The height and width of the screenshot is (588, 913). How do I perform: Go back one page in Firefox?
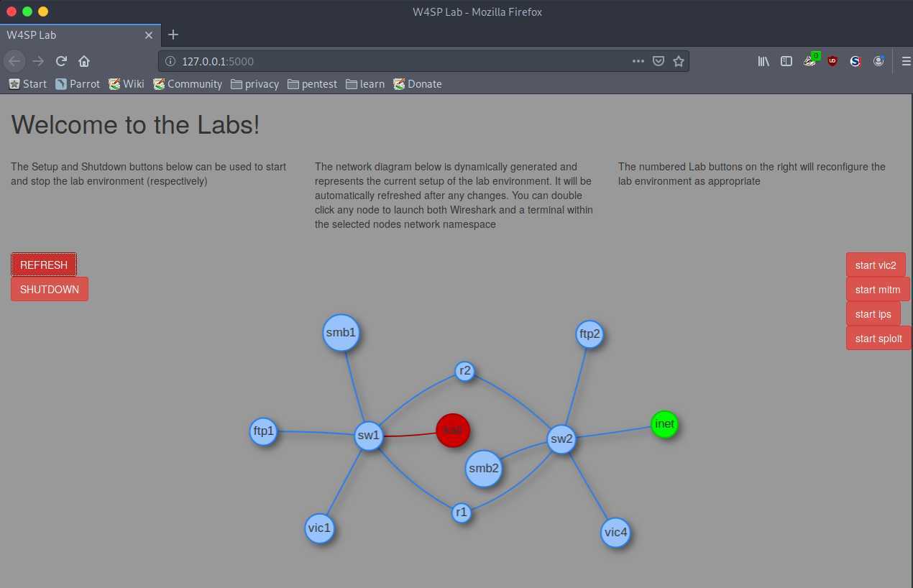pos(14,61)
